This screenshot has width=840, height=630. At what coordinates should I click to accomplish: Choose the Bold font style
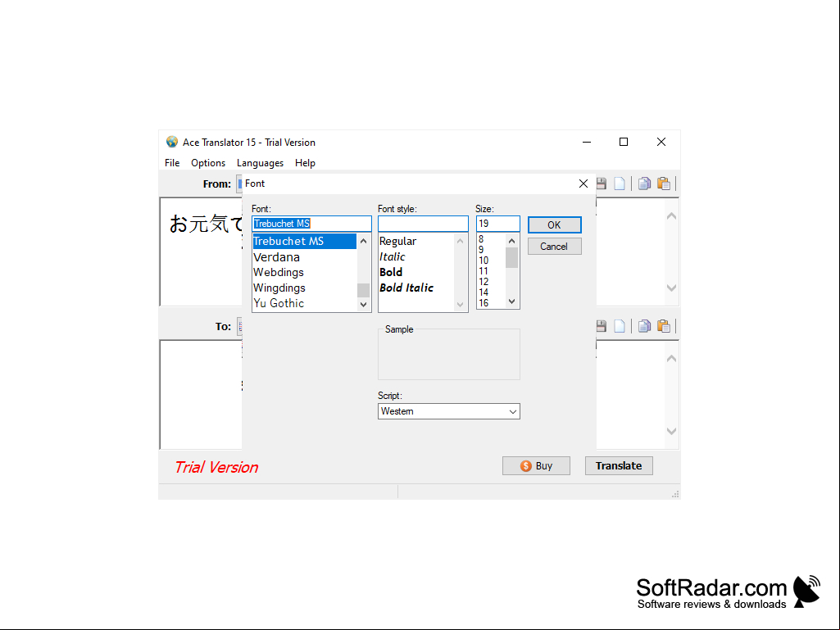[x=391, y=272]
